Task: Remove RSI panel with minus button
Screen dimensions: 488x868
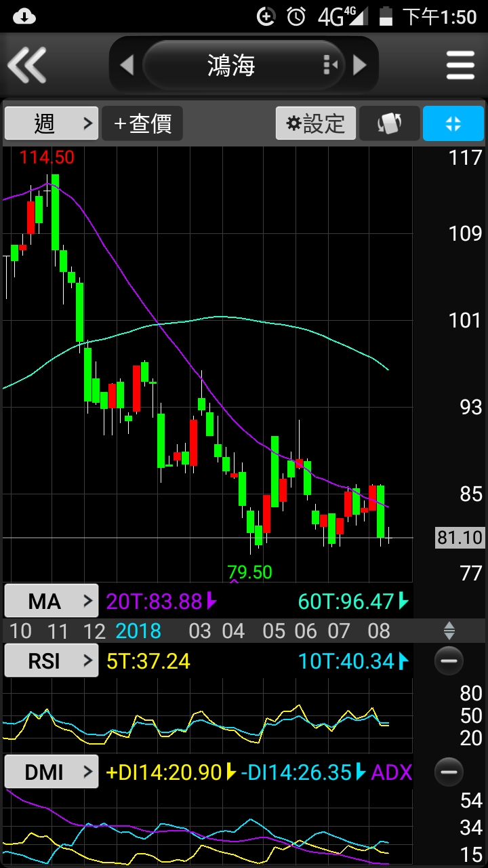Action: click(449, 660)
